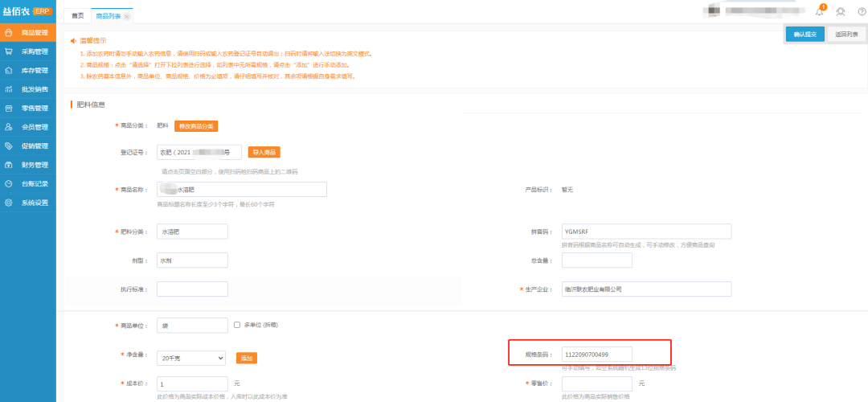Go to 库存管理 in the sidebar
The image size is (868, 402).
34,71
